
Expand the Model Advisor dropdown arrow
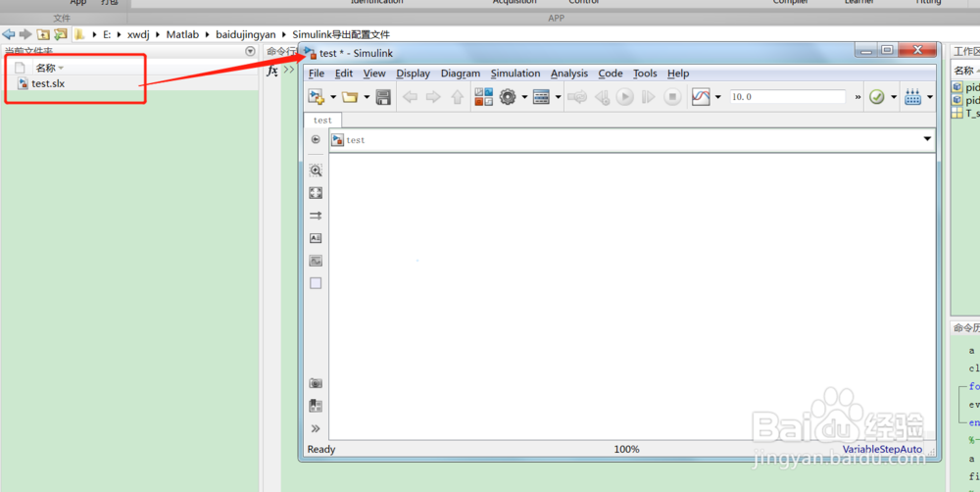(894, 97)
